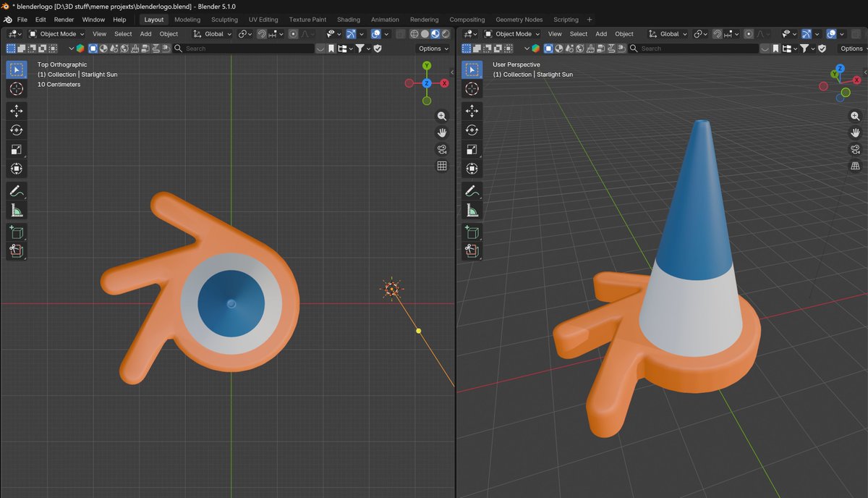Open pivot point dropdown in Top Orthographic viewport

point(245,34)
